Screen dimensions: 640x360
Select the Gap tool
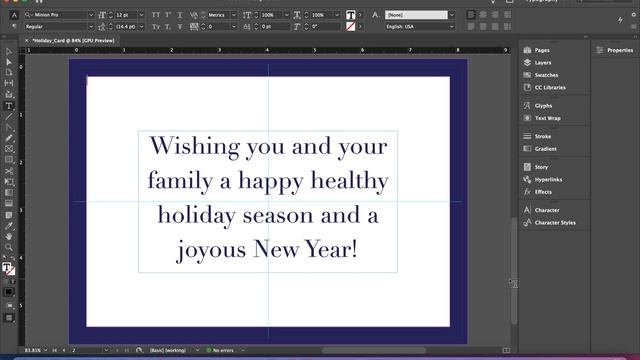[x=9, y=83]
